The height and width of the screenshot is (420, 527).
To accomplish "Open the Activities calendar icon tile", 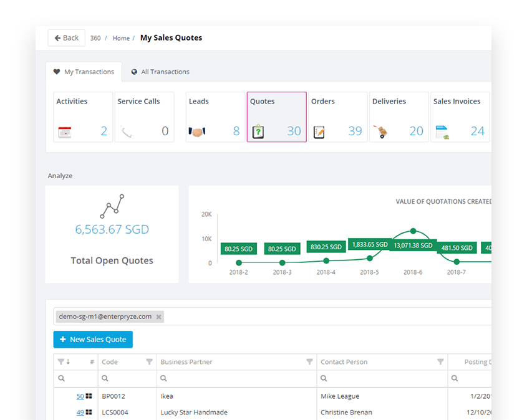I will pyautogui.click(x=64, y=131).
